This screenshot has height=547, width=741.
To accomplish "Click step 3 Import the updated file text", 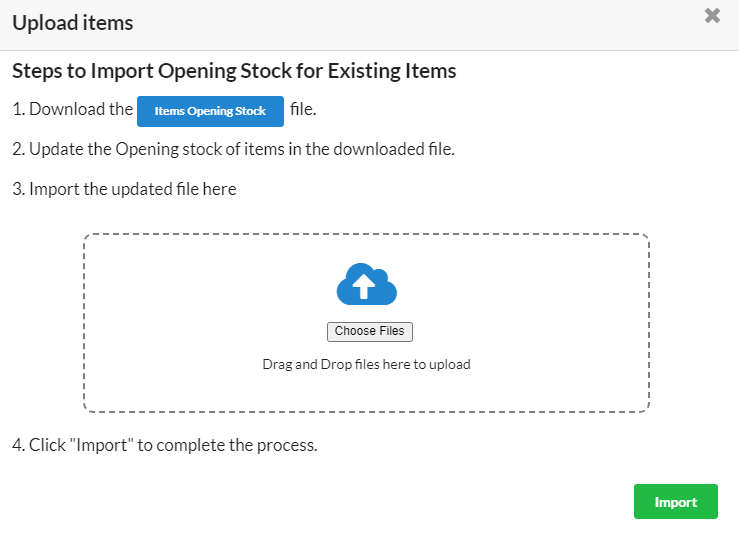I will (124, 189).
